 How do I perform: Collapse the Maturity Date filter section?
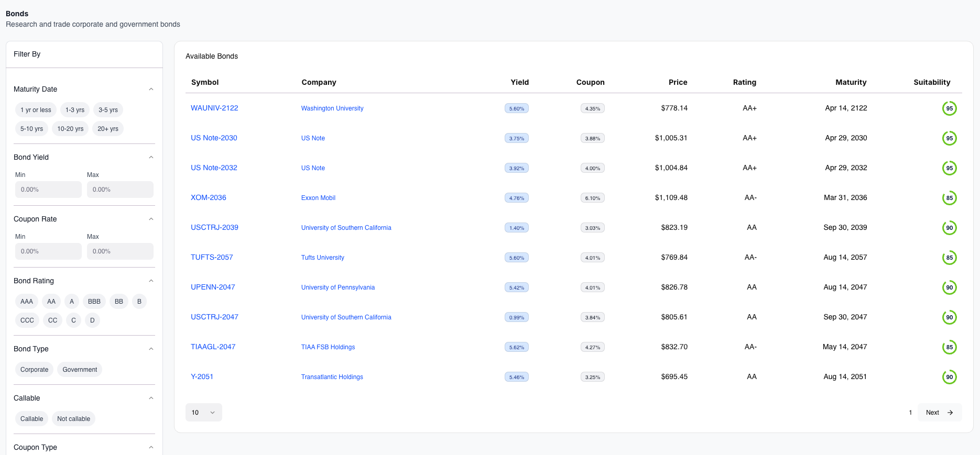[151, 89]
